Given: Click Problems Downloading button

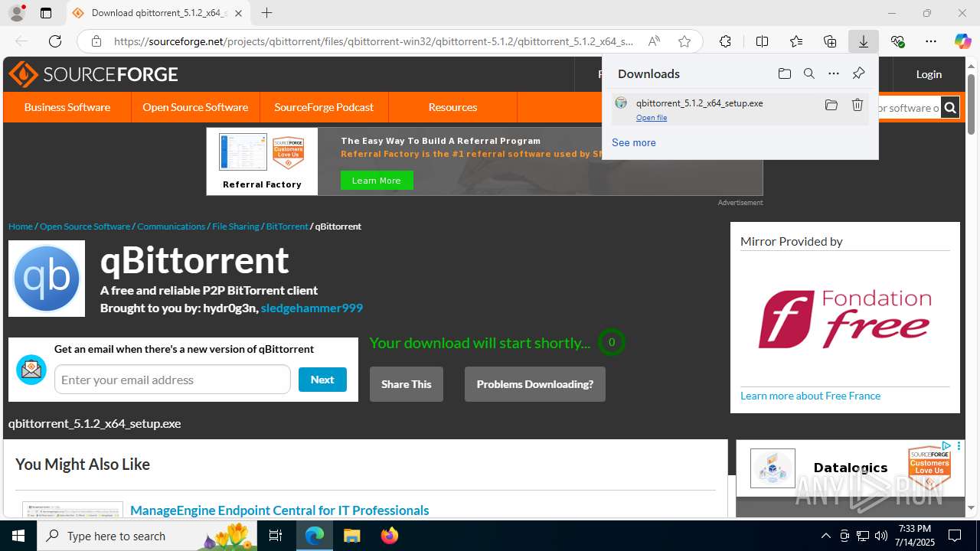Looking at the screenshot, I should click(x=535, y=384).
